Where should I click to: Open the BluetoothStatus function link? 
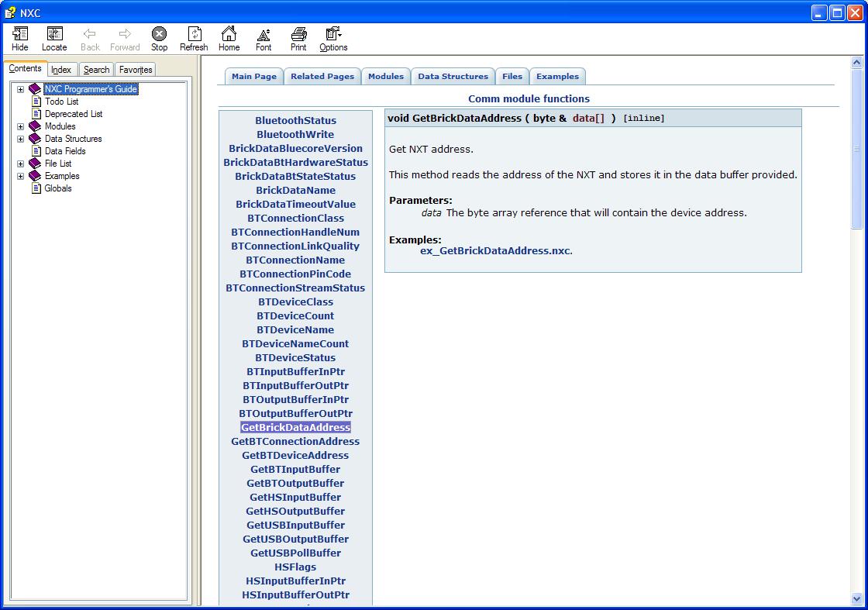coord(295,121)
